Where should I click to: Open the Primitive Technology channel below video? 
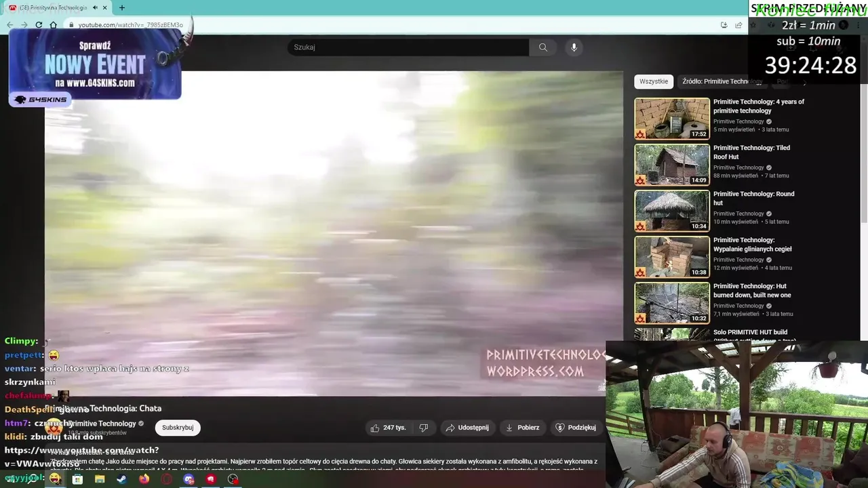point(102,424)
